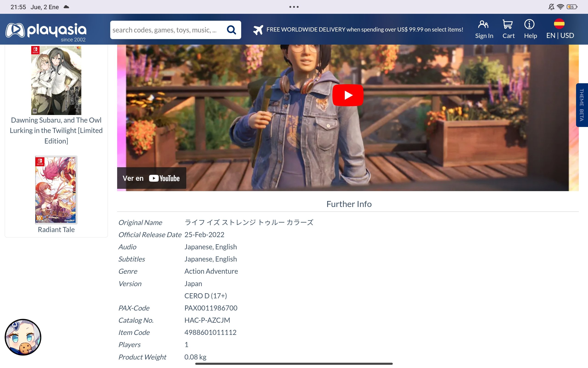Image resolution: width=588 pixels, height=368 pixels.
Task: Tap the bottom home indicator bar
Action: pos(294,364)
